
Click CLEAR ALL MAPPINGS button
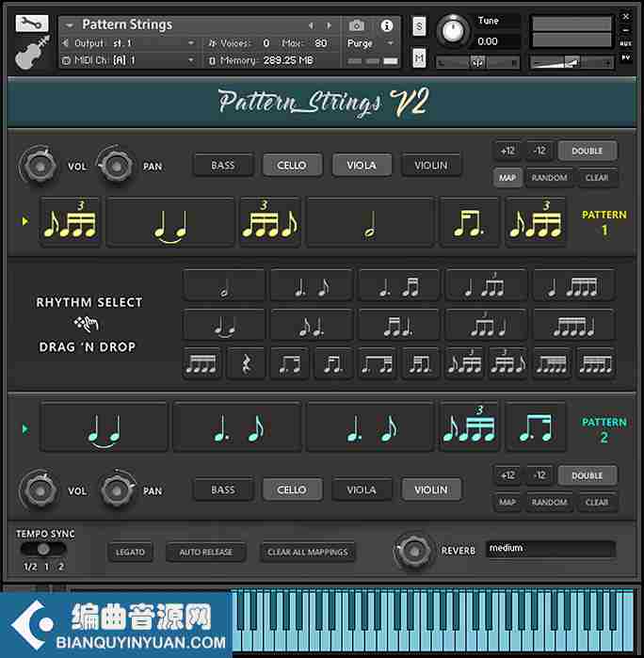pyautogui.click(x=308, y=552)
